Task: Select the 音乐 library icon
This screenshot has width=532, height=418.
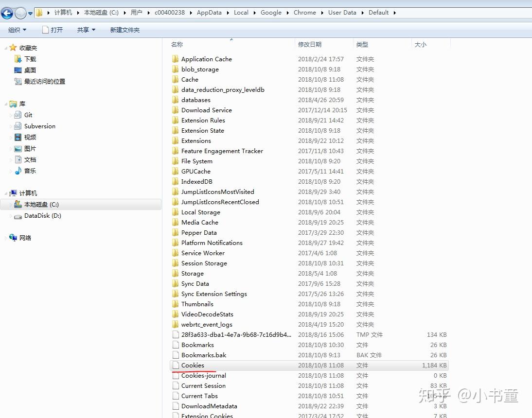Action: [18, 171]
